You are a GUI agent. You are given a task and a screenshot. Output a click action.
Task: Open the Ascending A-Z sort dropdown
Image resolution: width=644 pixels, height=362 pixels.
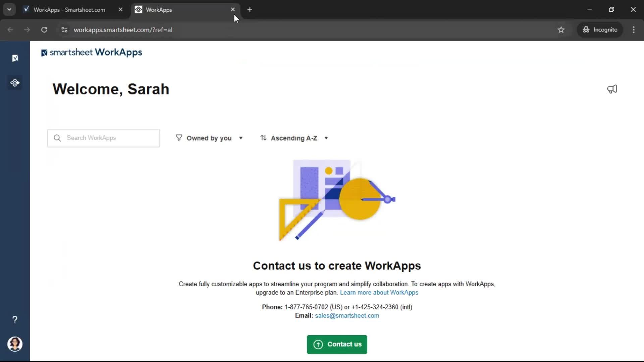[x=294, y=138]
